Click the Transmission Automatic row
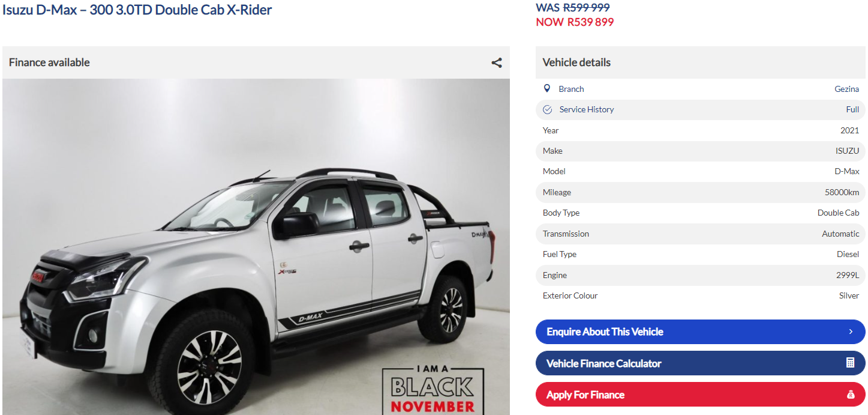This screenshot has height=415, width=868. [700, 234]
